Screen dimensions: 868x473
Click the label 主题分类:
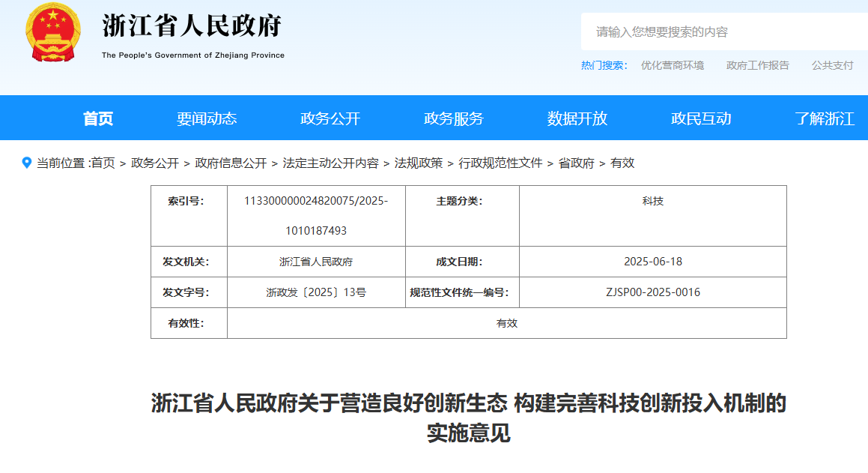(x=459, y=201)
